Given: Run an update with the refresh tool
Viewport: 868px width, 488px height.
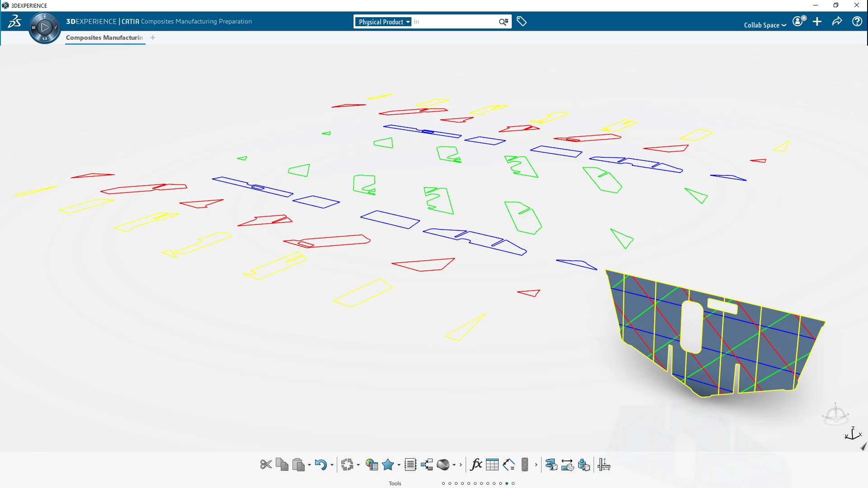Looking at the screenshot, I should [x=348, y=465].
